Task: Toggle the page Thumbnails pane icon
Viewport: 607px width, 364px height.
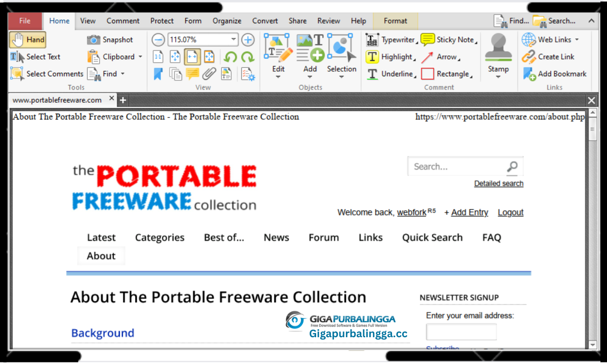Action: (x=176, y=74)
